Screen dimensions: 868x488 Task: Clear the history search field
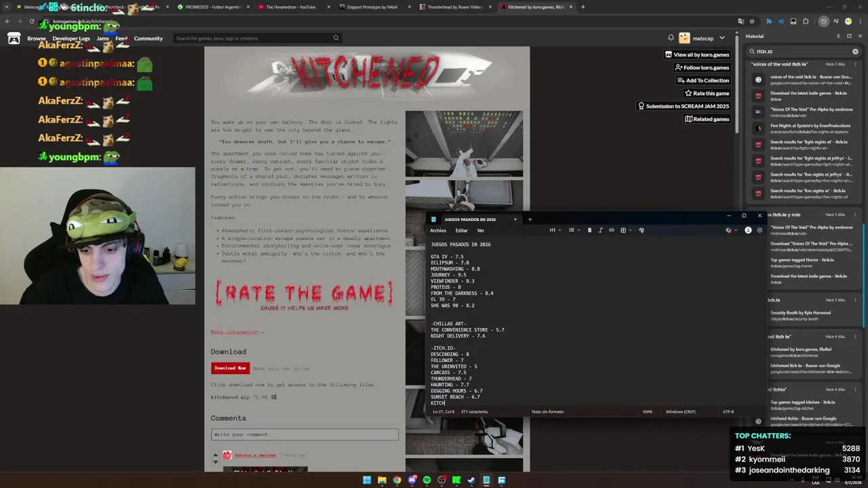tap(855, 52)
